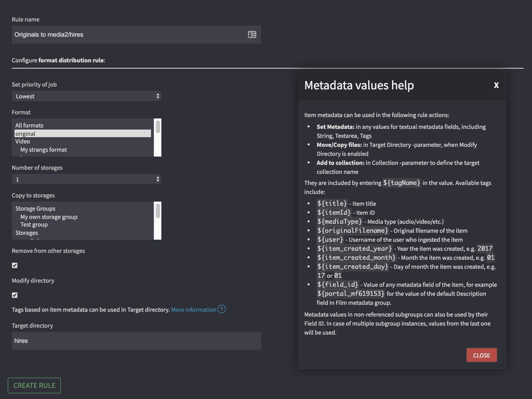This screenshot has height=399, width=532.
Task: Click the ${item_created_month} tag
Action: click(x=356, y=257)
